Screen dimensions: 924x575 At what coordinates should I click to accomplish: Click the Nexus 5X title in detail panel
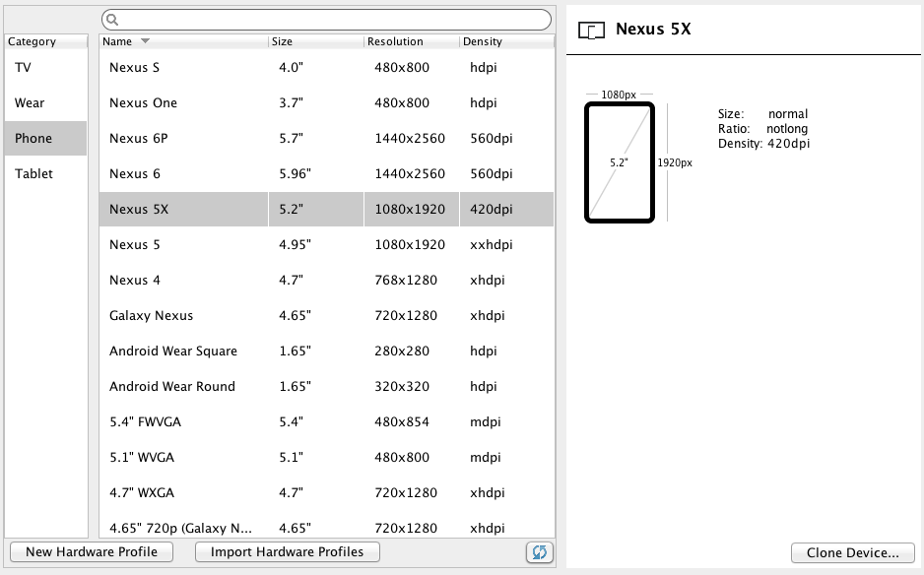pyautogui.click(x=653, y=30)
